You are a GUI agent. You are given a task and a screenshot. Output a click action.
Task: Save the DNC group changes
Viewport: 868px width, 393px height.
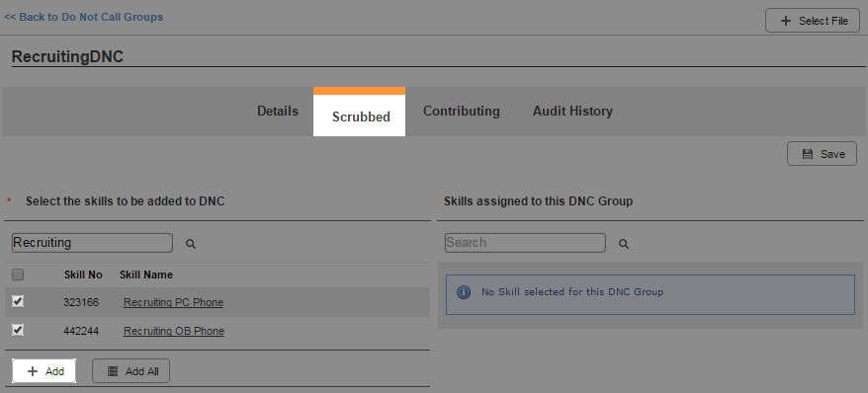coord(823,154)
